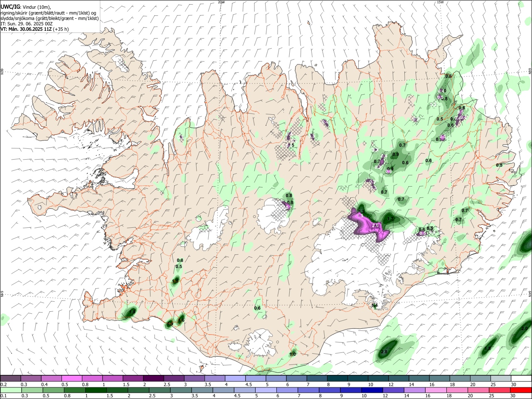Click the pale green 0.1–0.3 rain legend swatch

[10, 390]
